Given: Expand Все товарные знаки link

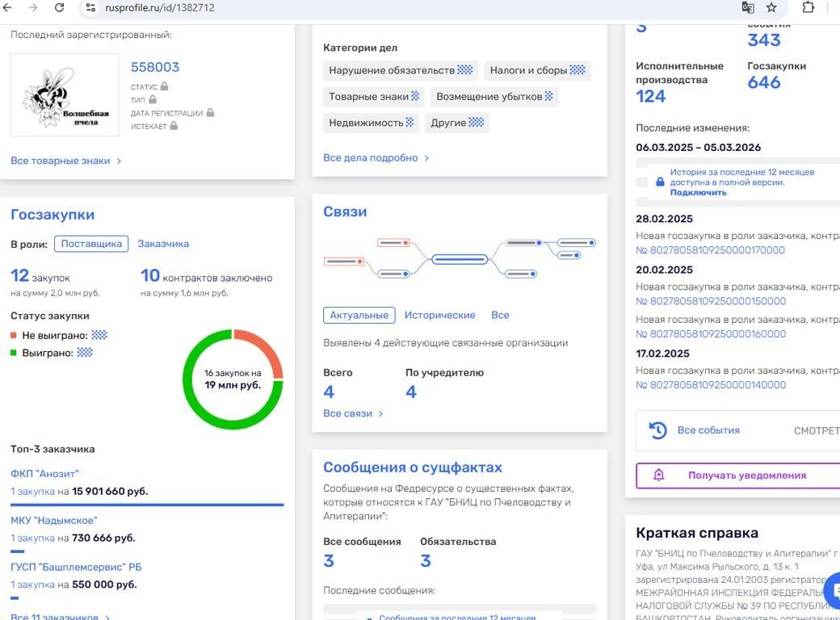Looking at the screenshot, I should click(x=66, y=161).
